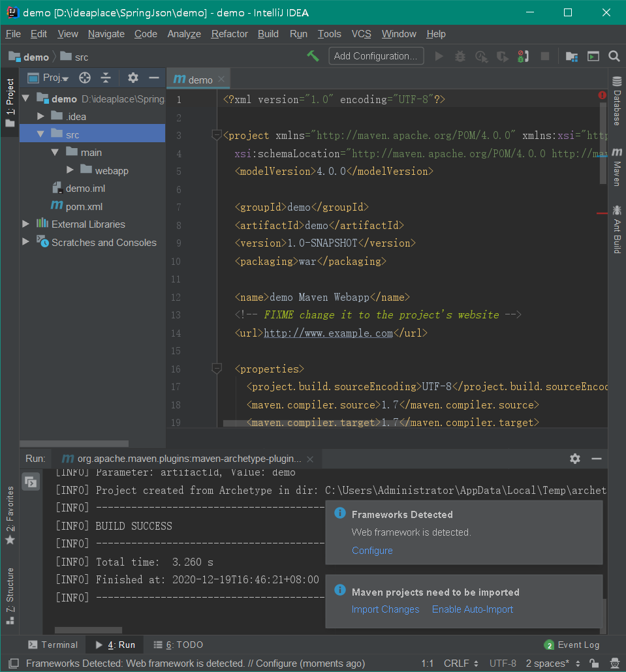Open the Maven tool window

(x=617, y=167)
